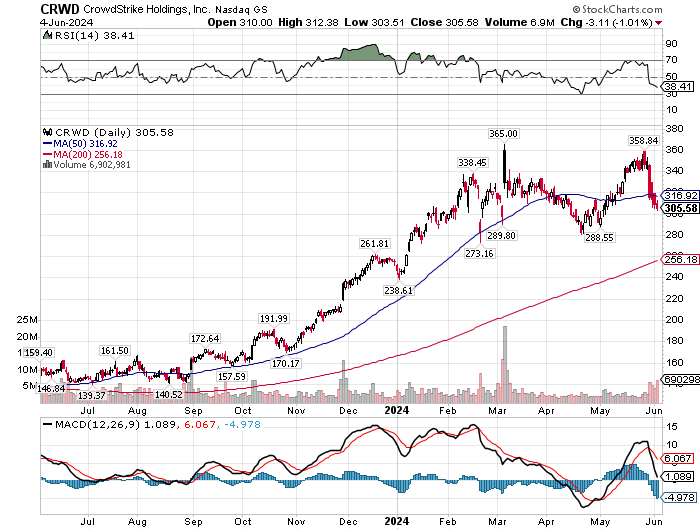This screenshot has height=530, width=700.
Task: Click the 358.84 high price label
Action: click(x=643, y=141)
